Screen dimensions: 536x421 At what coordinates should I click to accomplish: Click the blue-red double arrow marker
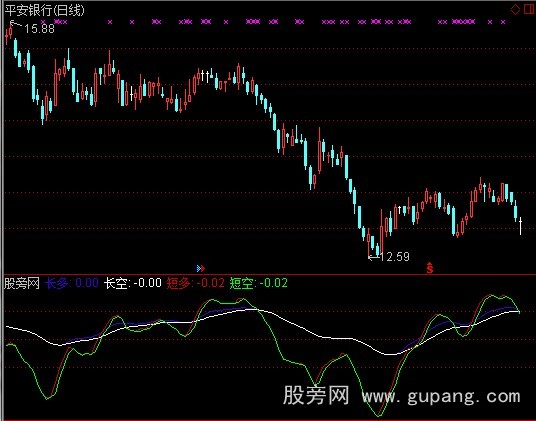[x=201, y=268]
